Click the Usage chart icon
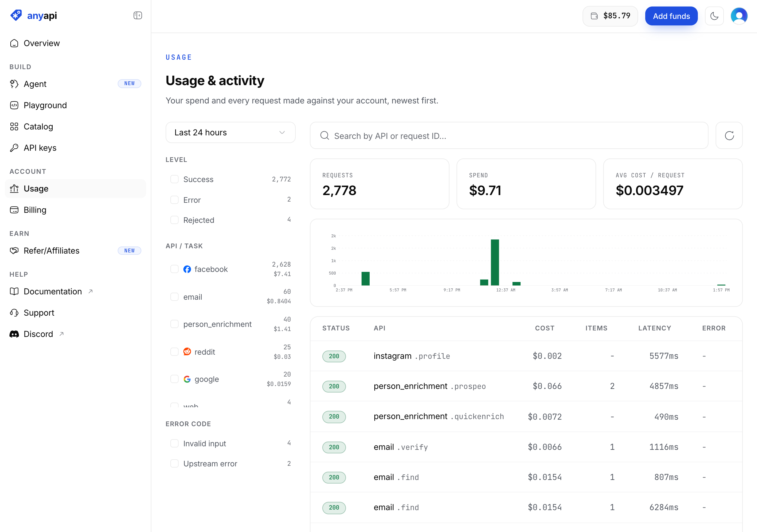 click(14, 189)
